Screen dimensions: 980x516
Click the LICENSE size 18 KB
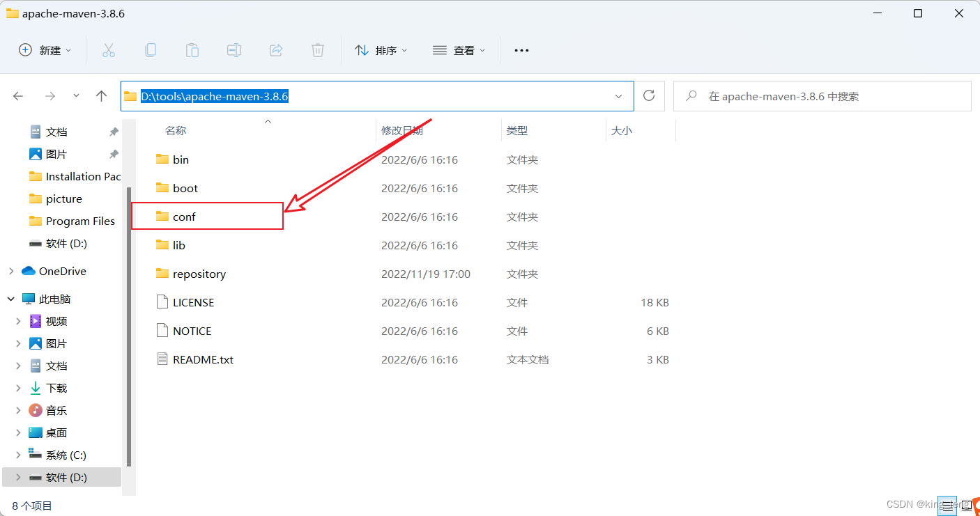pos(655,302)
